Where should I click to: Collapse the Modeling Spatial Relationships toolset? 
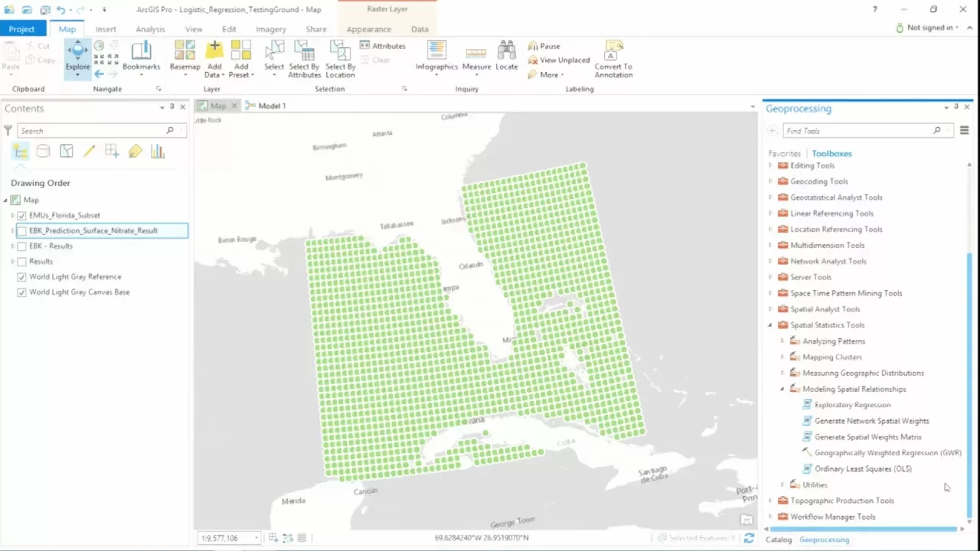[x=782, y=389]
